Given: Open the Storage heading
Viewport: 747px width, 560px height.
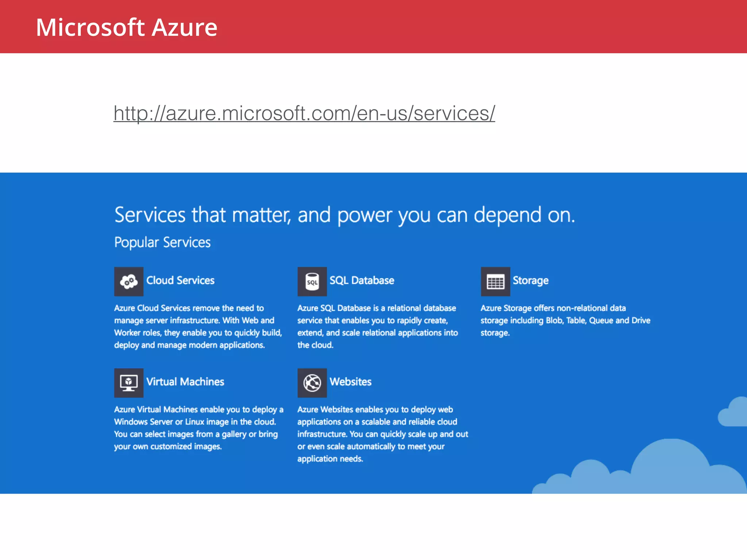Looking at the screenshot, I should coord(531,280).
